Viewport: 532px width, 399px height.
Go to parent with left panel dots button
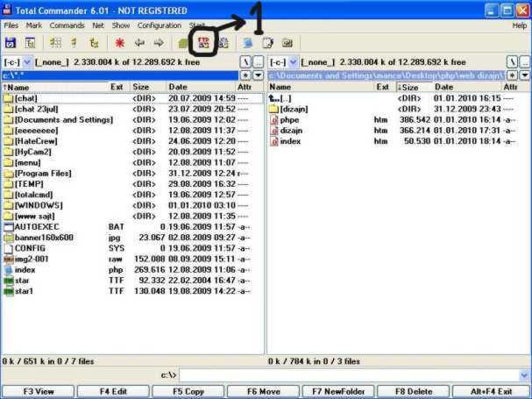[259, 62]
